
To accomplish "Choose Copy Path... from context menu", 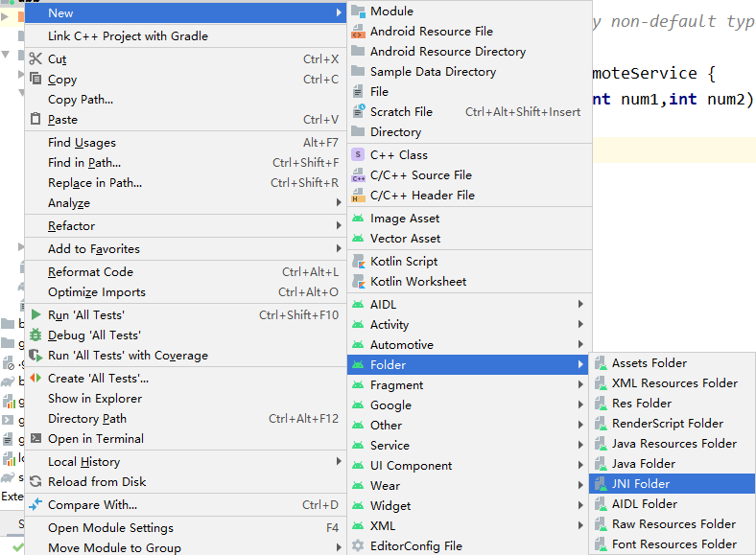I will pos(185,100).
